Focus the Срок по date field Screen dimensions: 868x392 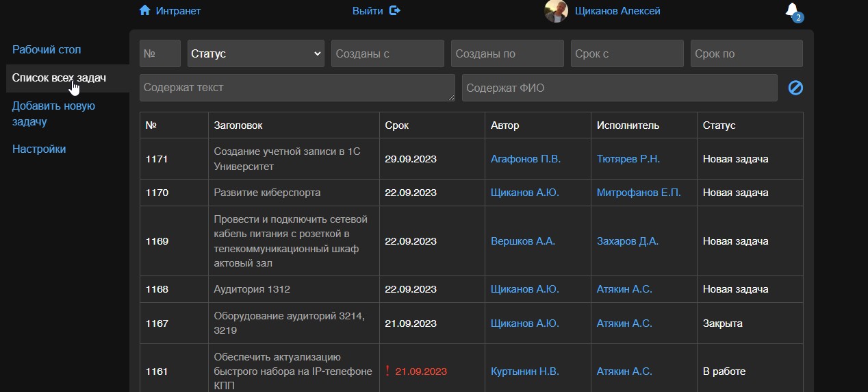pos(746,53)
